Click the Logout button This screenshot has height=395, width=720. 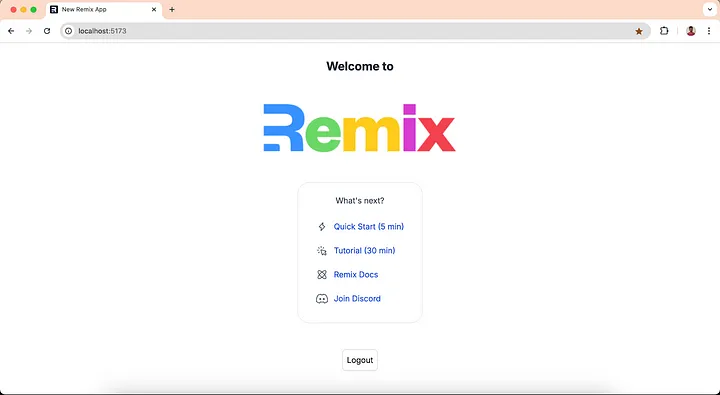(x=360, y=360)
